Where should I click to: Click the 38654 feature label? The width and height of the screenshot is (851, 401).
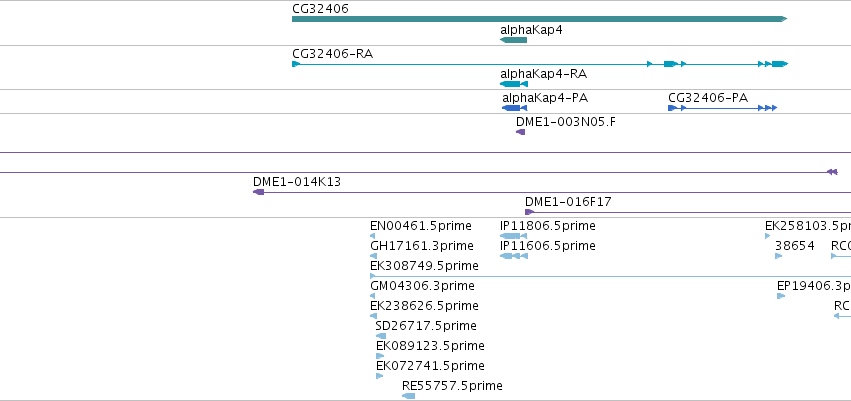click(x=795, y=246)
